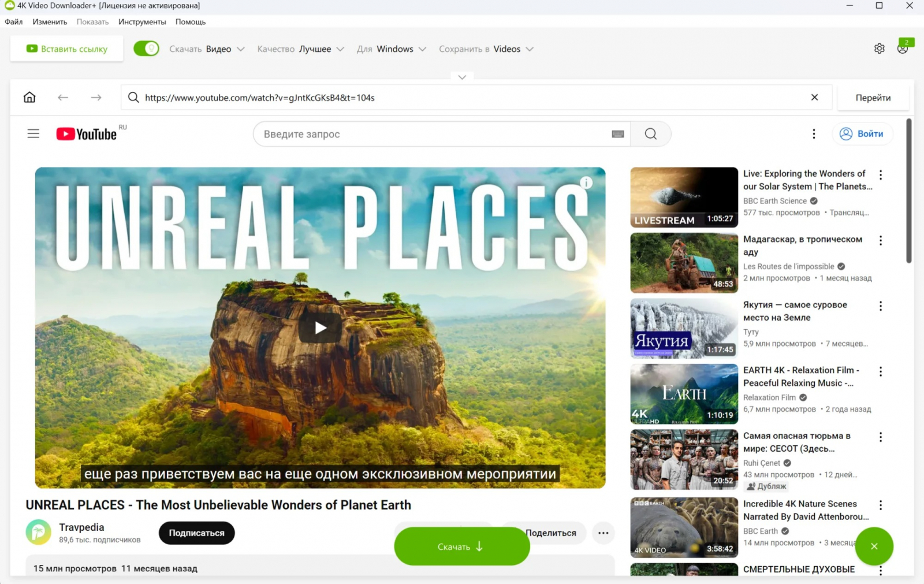Clear the URL with the X icon

(x=814, y=98)
